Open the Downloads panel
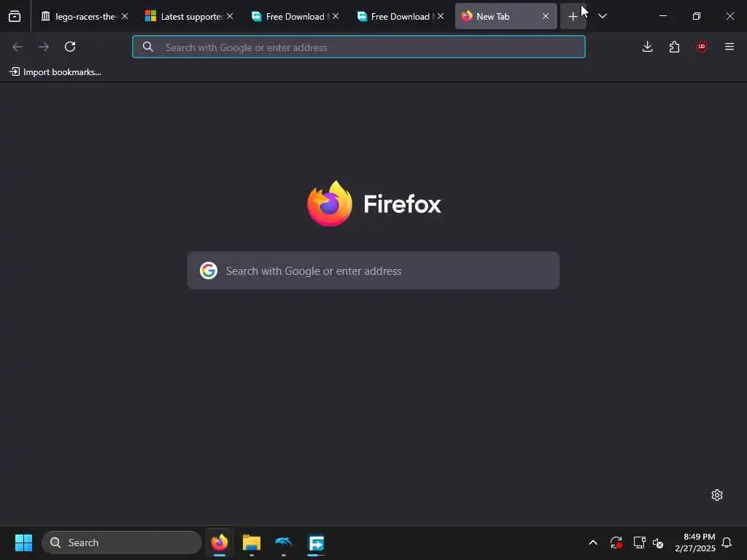The image size is (747, 560). pos(648,47)
